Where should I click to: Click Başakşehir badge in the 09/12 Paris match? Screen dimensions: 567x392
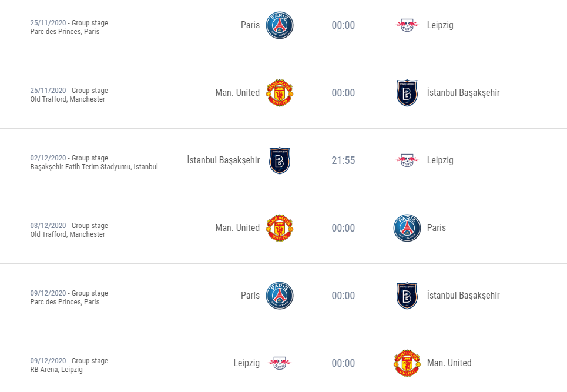(407, 296)
